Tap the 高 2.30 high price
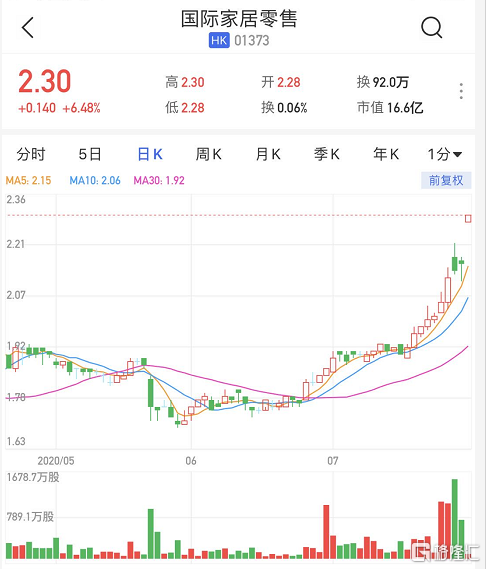The width and height of the screenshot is (486, 569). pos(185,82)
